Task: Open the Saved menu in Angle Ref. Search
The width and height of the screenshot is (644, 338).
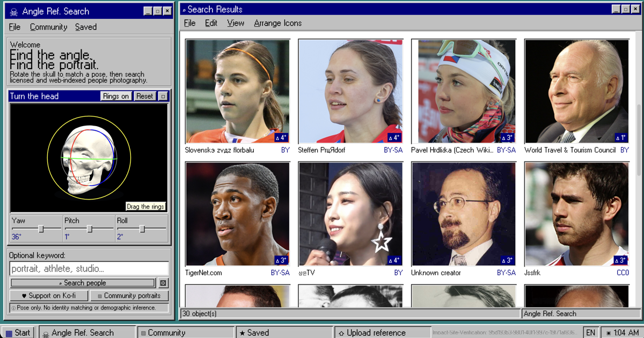Action: pos(86,27)
